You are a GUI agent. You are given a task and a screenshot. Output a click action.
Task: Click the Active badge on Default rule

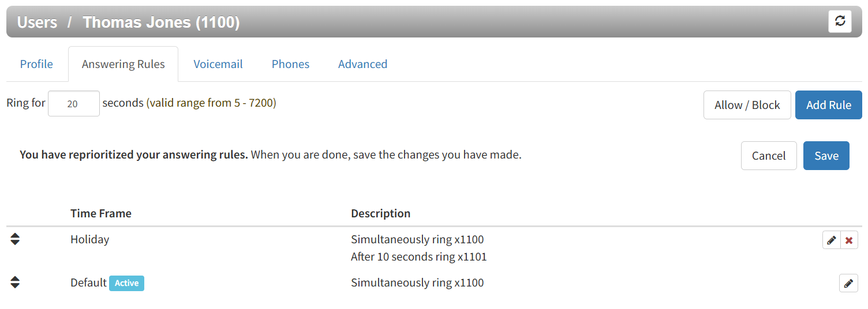[126, 283]
